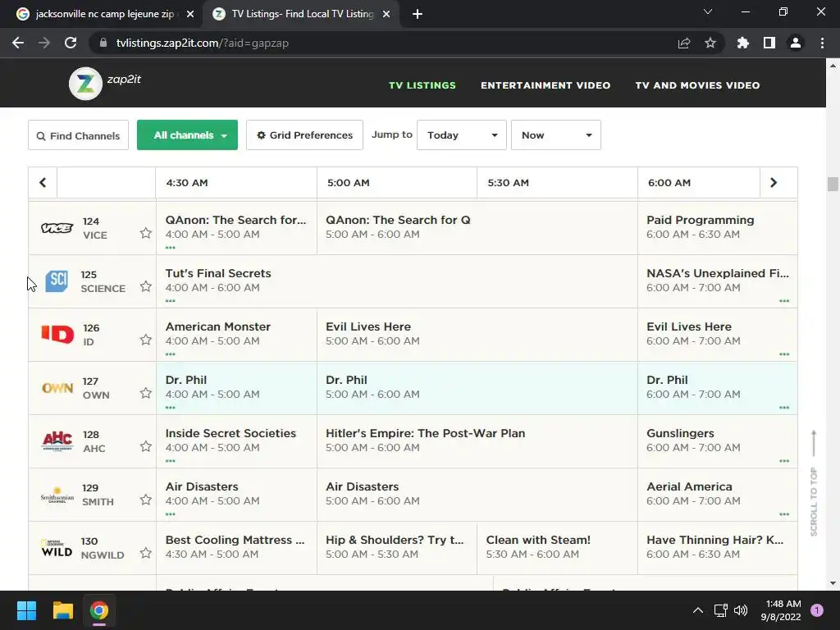Open File Explorer from taskbar
This screenshot has height=630, width=840.
[x=62, y=610]
